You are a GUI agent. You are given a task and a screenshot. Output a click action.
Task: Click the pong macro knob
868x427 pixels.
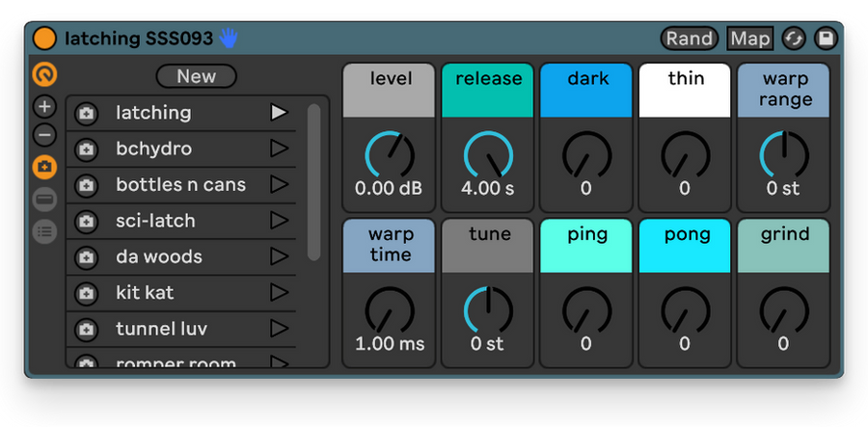pyautogui.click(x=685, y=310)
